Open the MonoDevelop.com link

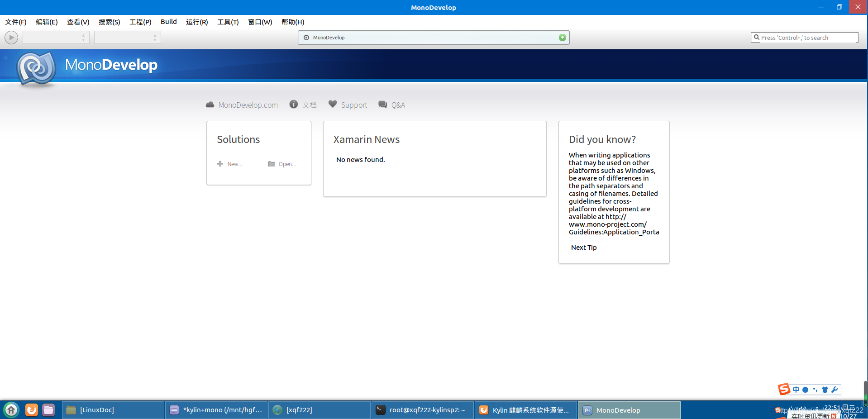(248, 105)
